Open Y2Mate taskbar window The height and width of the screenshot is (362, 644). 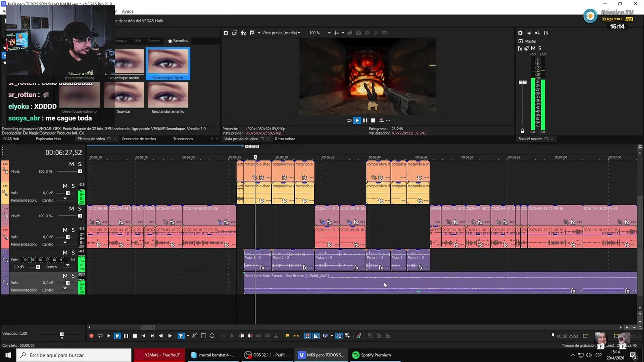[160, 355]
